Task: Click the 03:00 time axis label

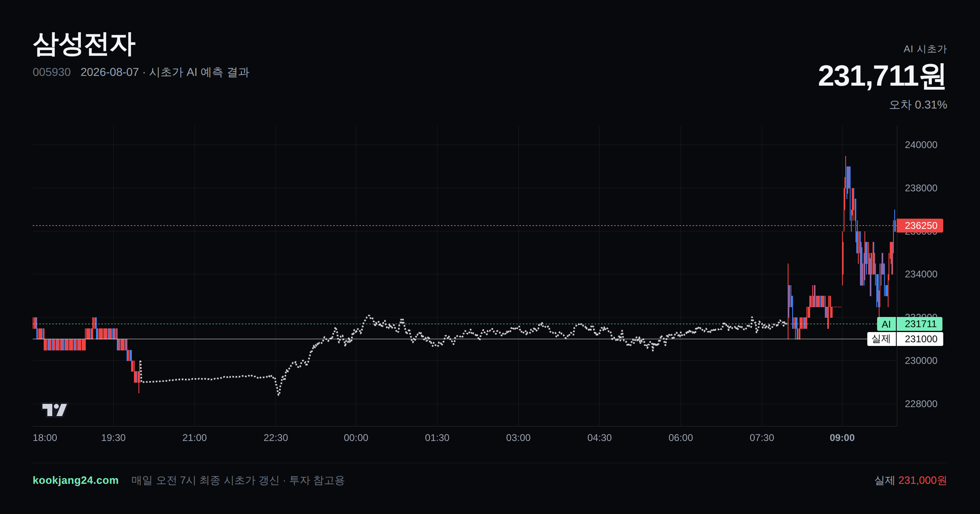Action: (518, 438)
